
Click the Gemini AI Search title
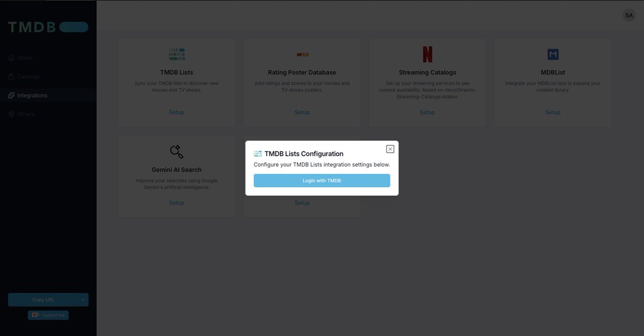pyautogui.click(x=177, y=170)
